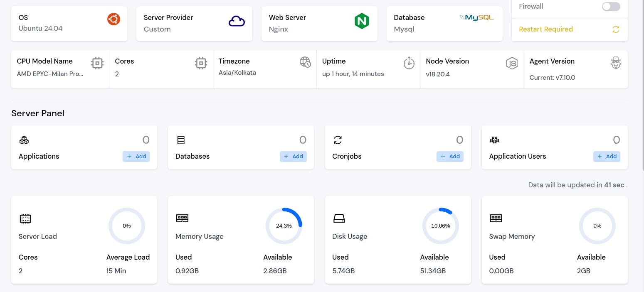Add a new cronjob
This screenshot has height=292, width=644.
(450, 157)
